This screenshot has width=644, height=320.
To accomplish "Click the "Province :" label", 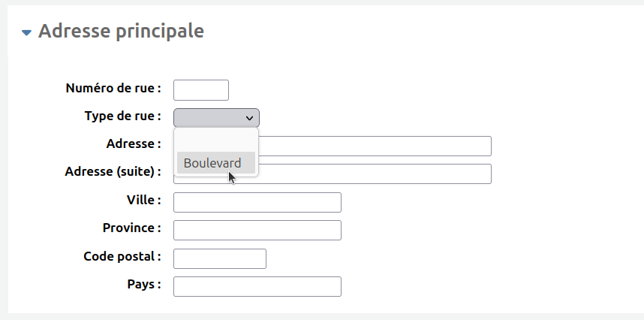I will [x=132, y=228].
